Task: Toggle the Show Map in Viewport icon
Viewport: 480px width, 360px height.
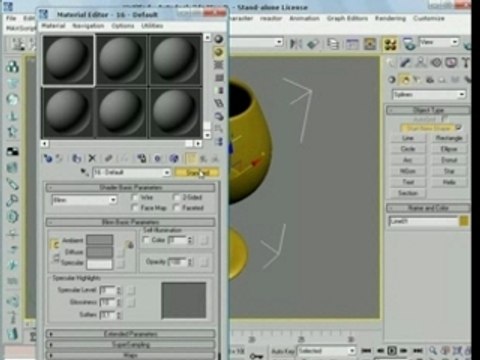Action: coord(174,158)
